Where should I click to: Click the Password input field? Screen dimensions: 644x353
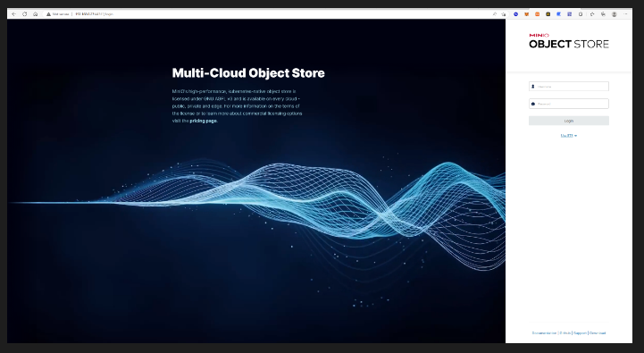pos(569,104)
